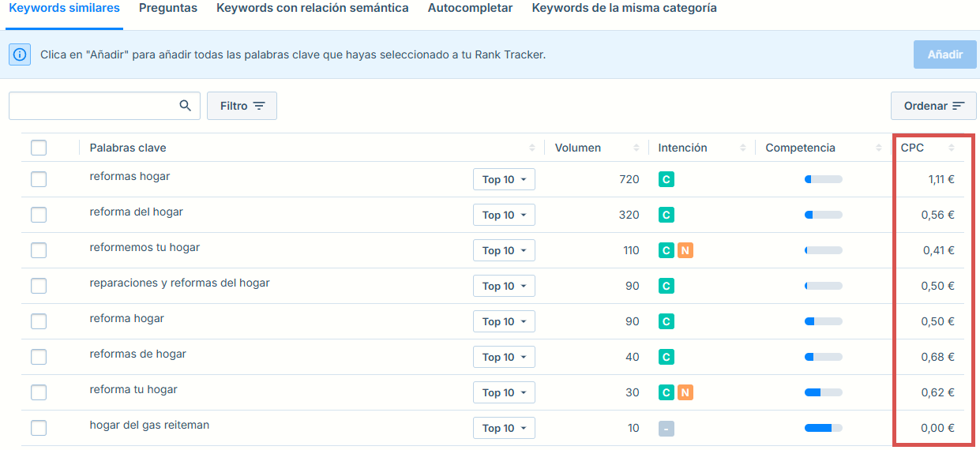The image size is (980, 450).
Task: Sort by the Palabras clave column arrows
Action: [x=532, y=148]
